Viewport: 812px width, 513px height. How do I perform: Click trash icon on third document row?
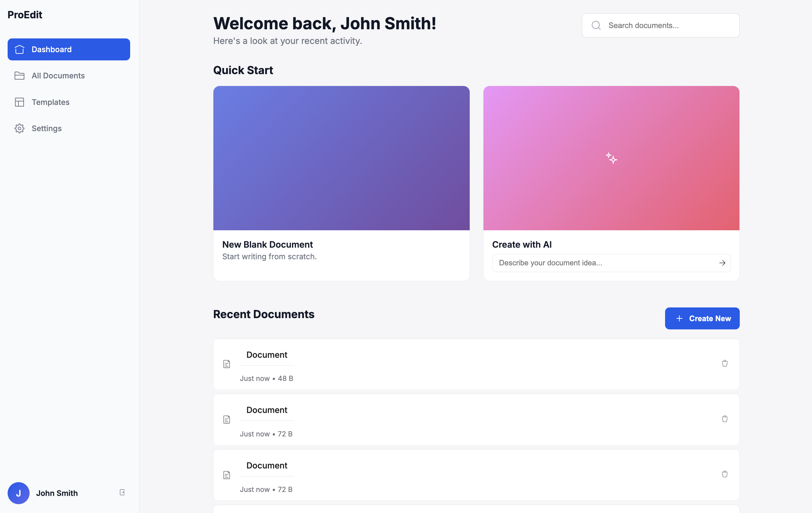pos(724,474)
